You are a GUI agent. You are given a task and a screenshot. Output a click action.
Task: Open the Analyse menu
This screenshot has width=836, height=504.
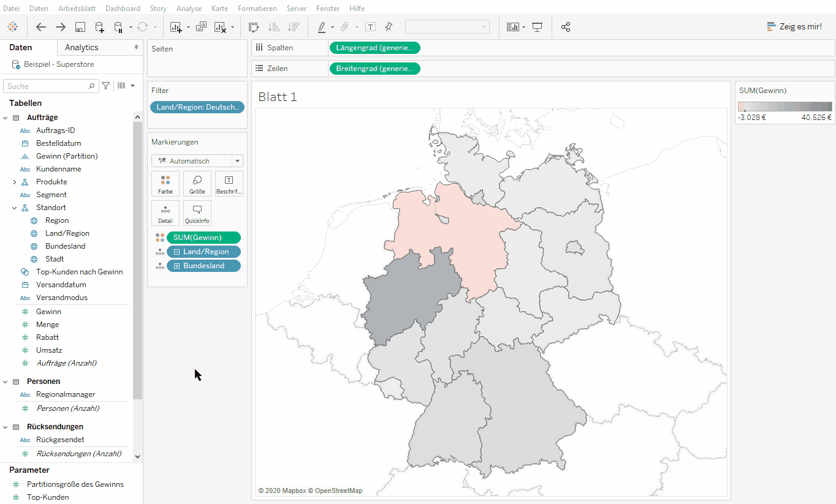(189, 8)
